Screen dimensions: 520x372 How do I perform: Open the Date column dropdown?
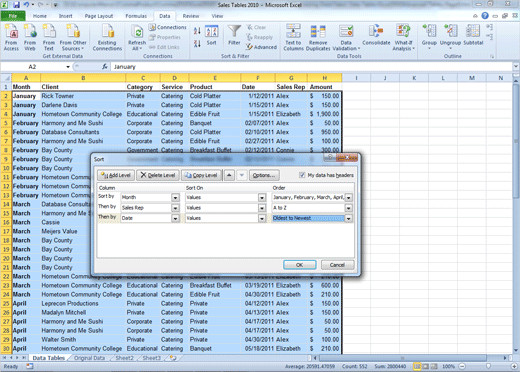pyautogui.click(x=175, y=218)
